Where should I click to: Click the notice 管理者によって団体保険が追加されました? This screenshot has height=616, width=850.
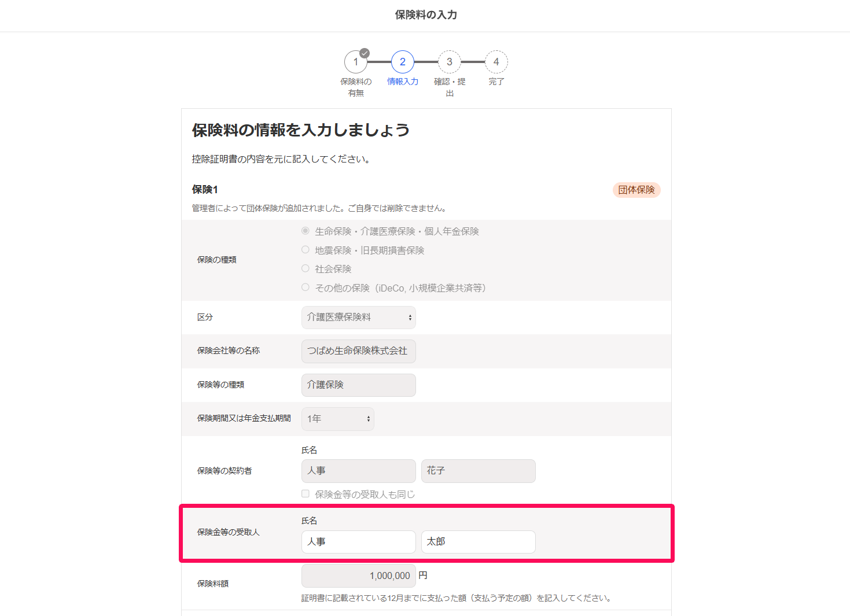[x=319, y=208]
